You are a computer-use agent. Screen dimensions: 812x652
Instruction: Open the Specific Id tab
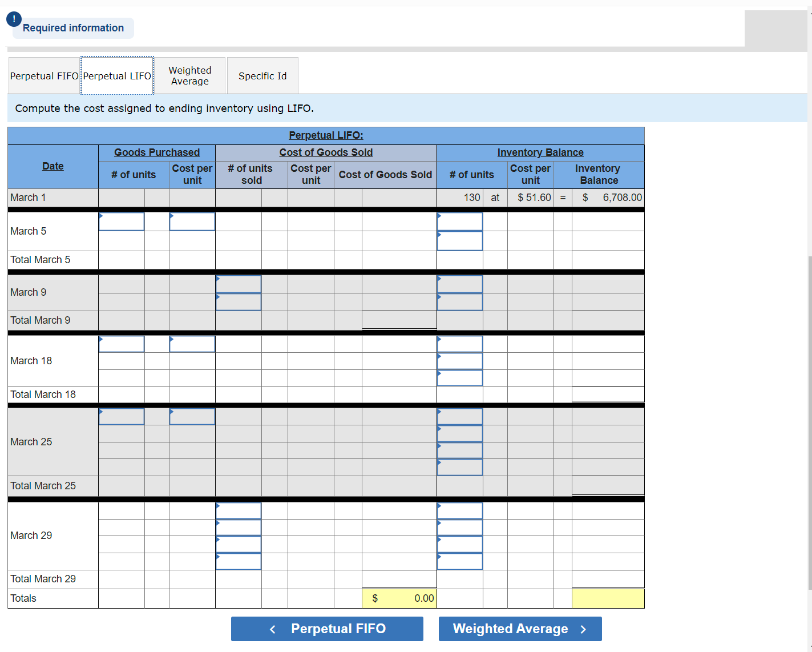click(262, 75)
